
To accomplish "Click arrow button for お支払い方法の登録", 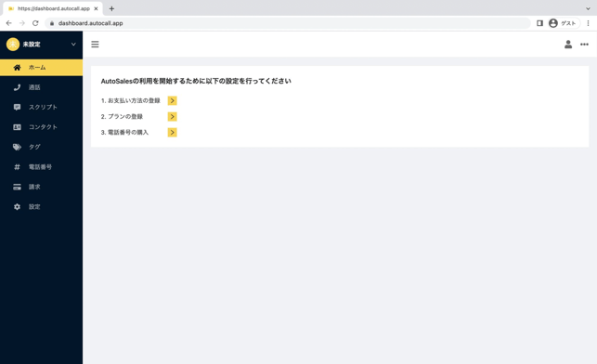I will [x=172, y=100].
